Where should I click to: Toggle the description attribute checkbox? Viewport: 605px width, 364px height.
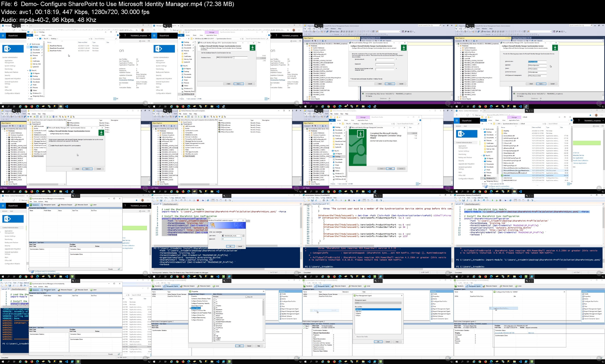pos(215,312)
